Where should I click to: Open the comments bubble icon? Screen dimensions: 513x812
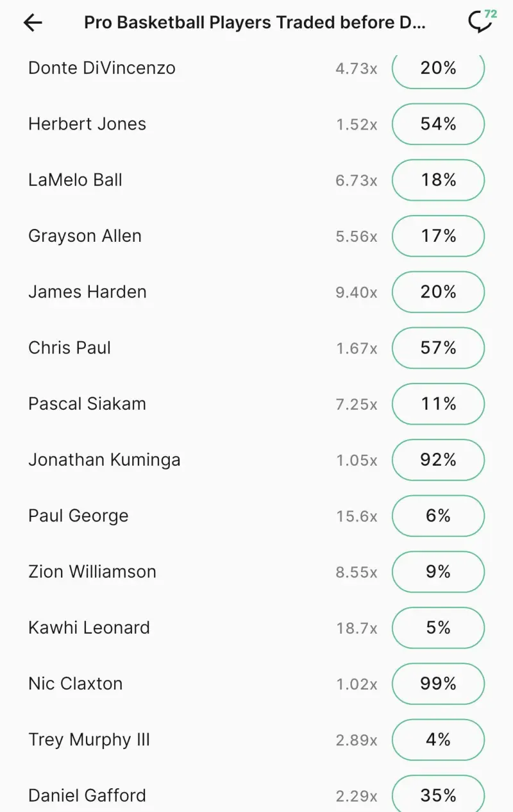click(x=480, y=22)
